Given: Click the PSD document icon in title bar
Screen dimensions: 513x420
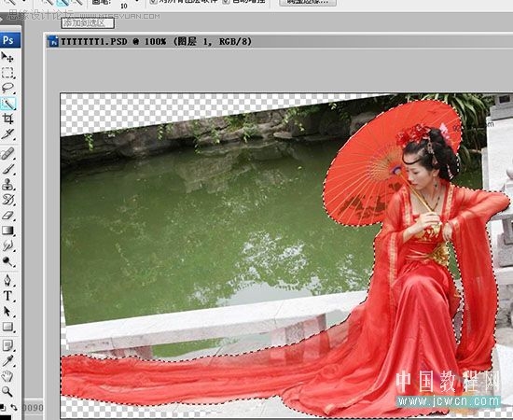Looking at the screenshot, I should (53, 42).
